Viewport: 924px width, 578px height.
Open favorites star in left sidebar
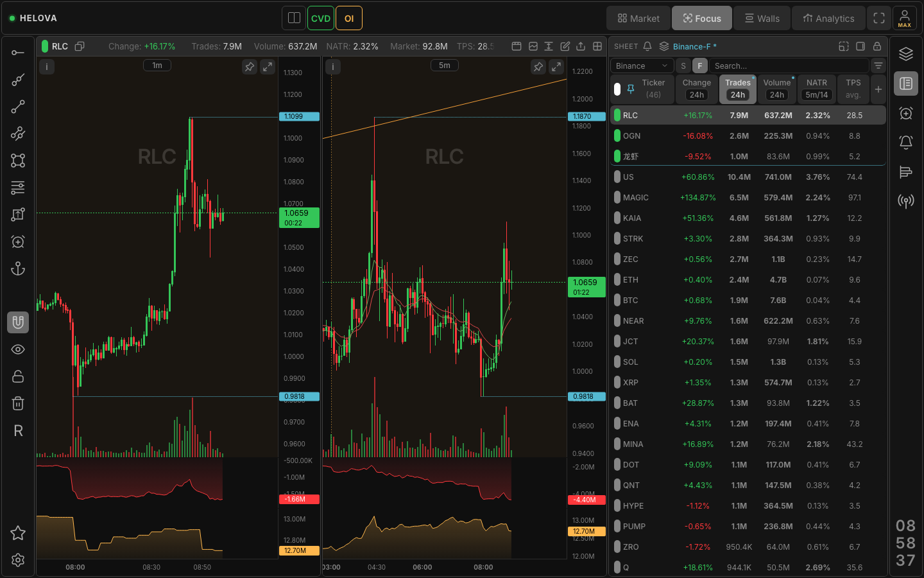pos(18,533)
